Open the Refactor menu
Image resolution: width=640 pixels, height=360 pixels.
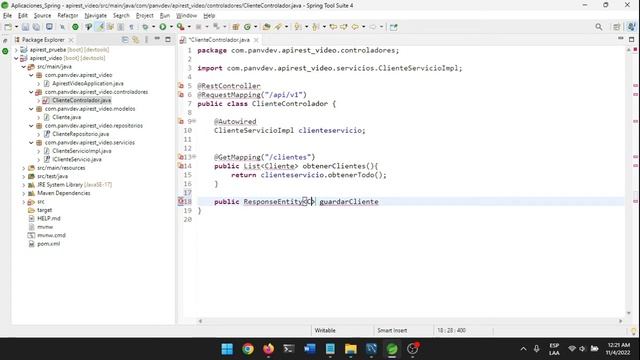tap(68, 16)
